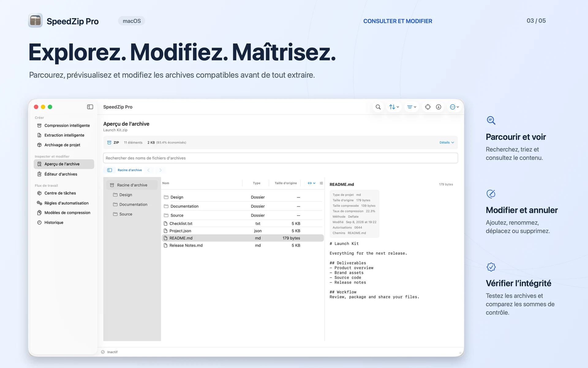
Task: Open Compression intelligente in sidebar
Action: tap(64, 125)
